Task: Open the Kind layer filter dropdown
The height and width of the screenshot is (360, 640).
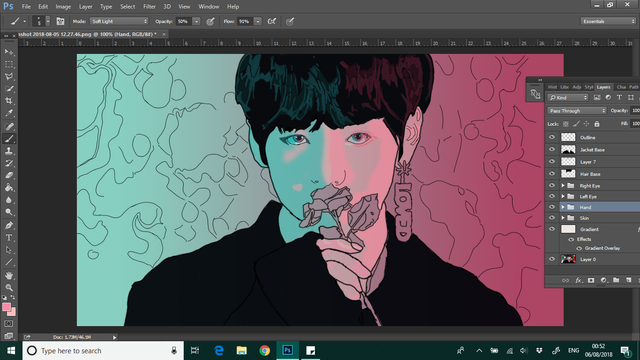Action: [x=568, y=98]
